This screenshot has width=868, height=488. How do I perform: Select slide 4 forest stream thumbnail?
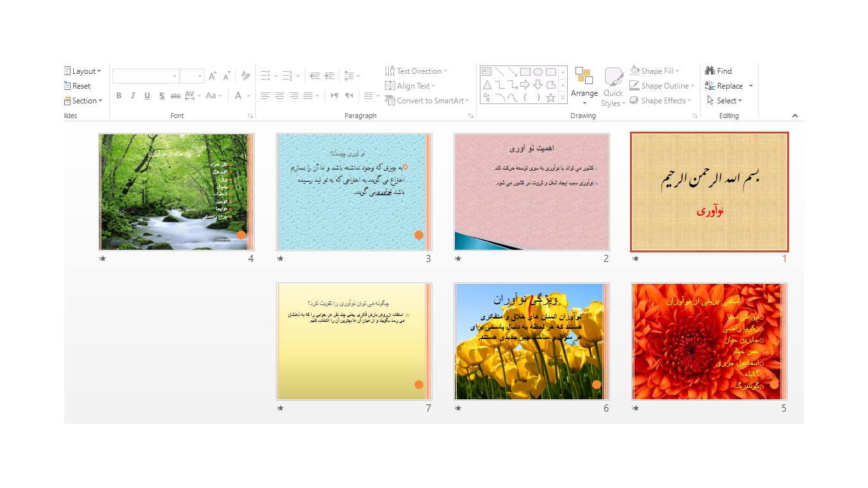pos(176,192)
